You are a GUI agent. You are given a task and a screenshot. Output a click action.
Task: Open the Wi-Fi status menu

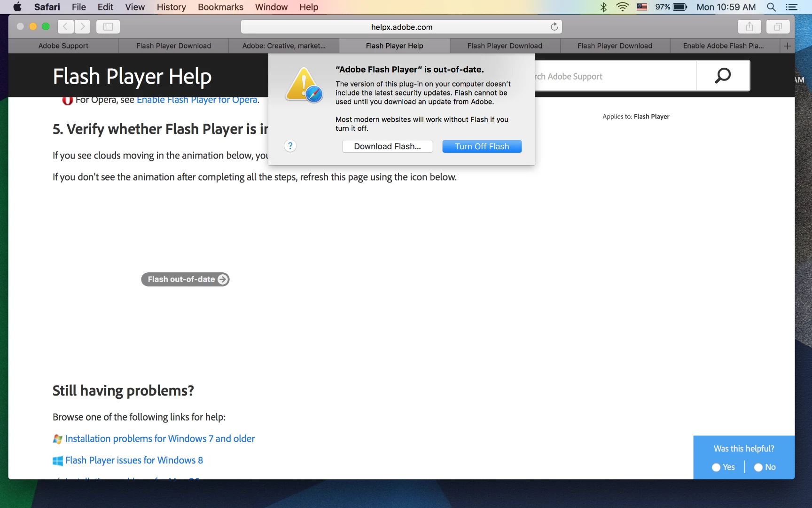pyautogui.click(x=622, y=7)
